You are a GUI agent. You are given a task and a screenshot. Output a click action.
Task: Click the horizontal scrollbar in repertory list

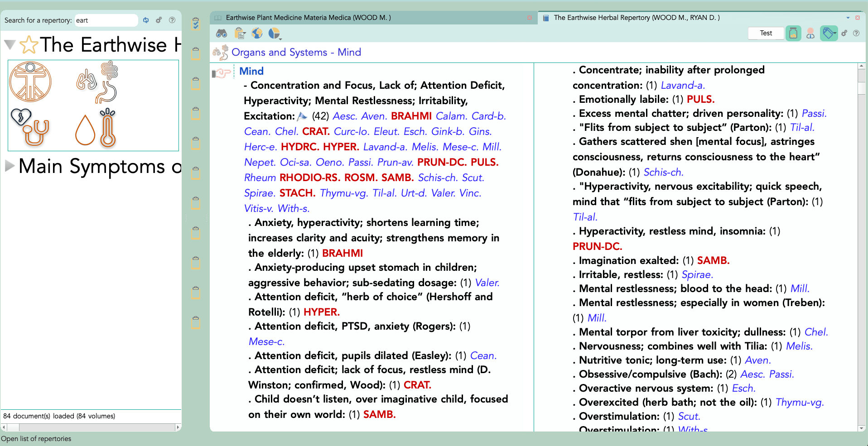tap(91, 427)
